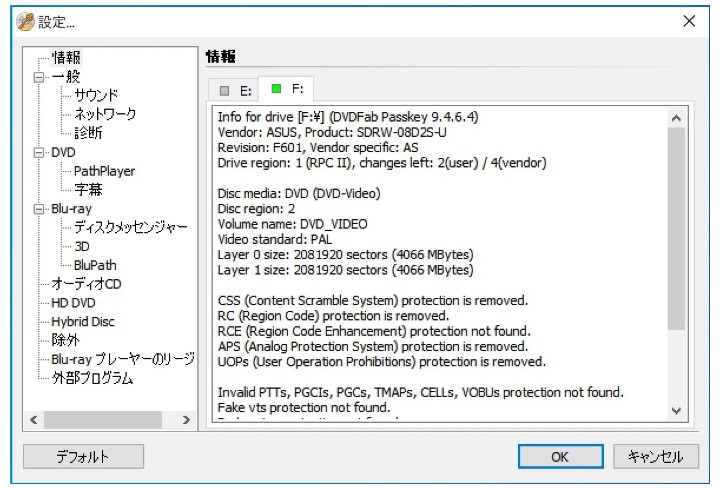This screenshot has height=489, width=719.
Task: Click the CSS protection removed line
Action: tap(372, 301)
